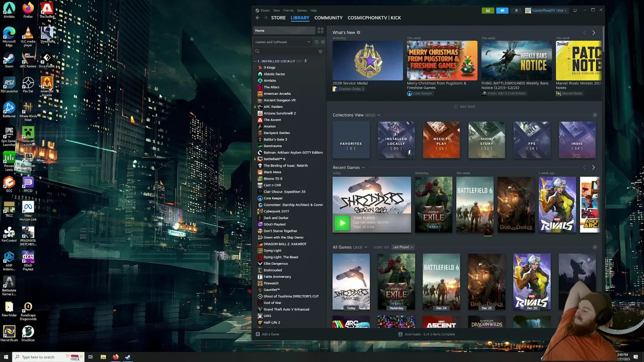Open Downloads status at bottom
This screenshot has width=644, height=362.
pyautogui.click(x=427, y=334)
